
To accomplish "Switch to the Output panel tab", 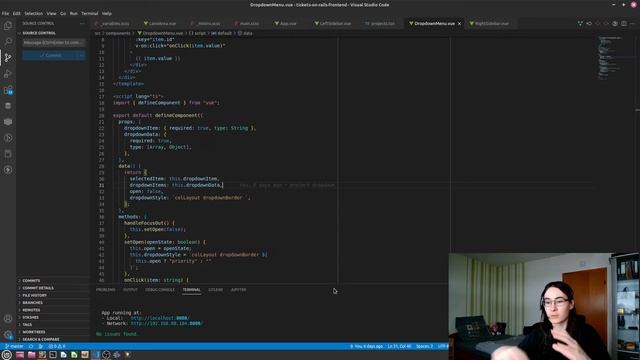I will pos(130,290).
